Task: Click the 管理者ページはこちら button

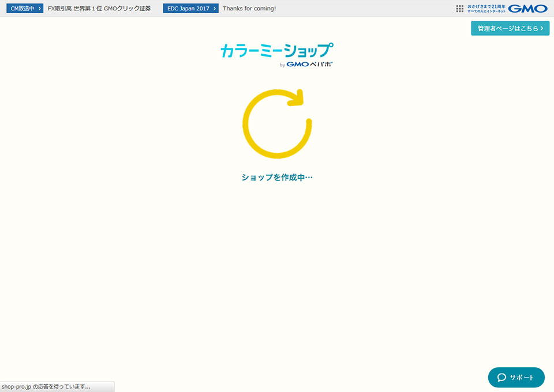Action: click(x=510, y=27)
